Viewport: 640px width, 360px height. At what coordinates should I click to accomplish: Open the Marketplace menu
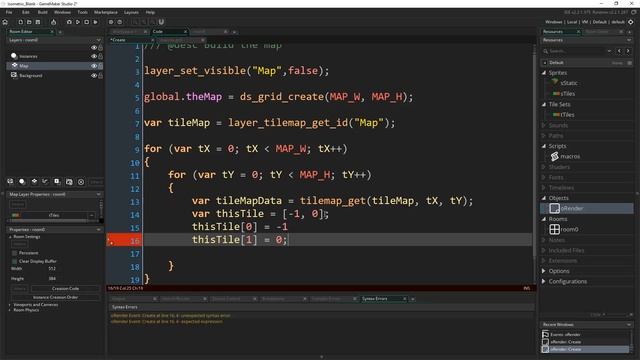click(106, 12)
